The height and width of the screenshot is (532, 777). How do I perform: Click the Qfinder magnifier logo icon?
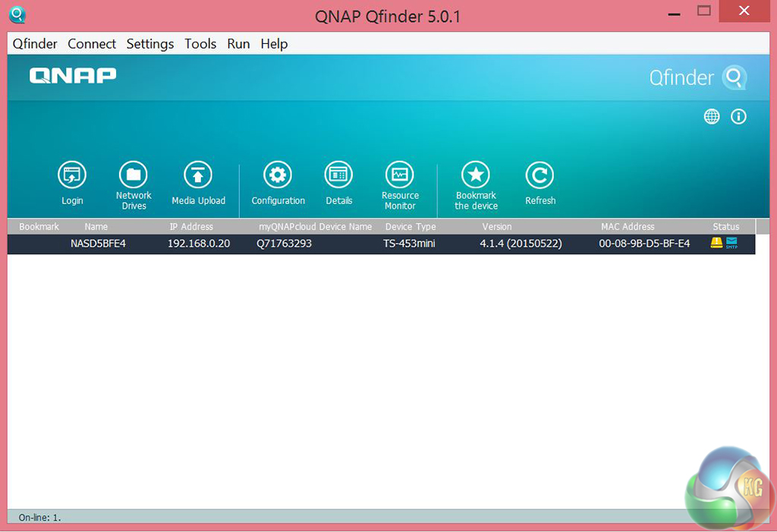(735, 77)
